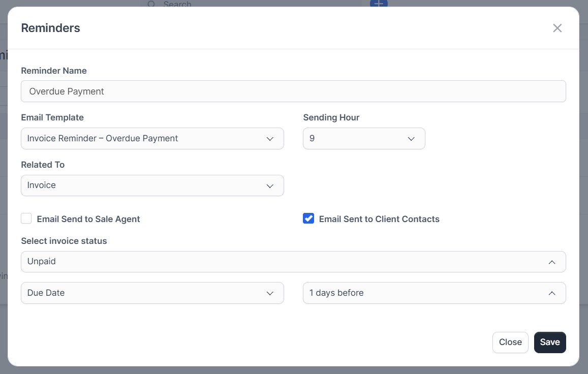The image size is (588, 374).
Task: Enable Email Send to Sale Agent checkbox
Action: pos(26,219)
